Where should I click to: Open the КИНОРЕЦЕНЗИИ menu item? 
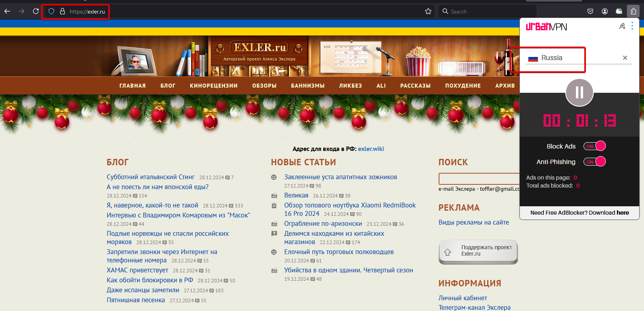coord(213,86)
